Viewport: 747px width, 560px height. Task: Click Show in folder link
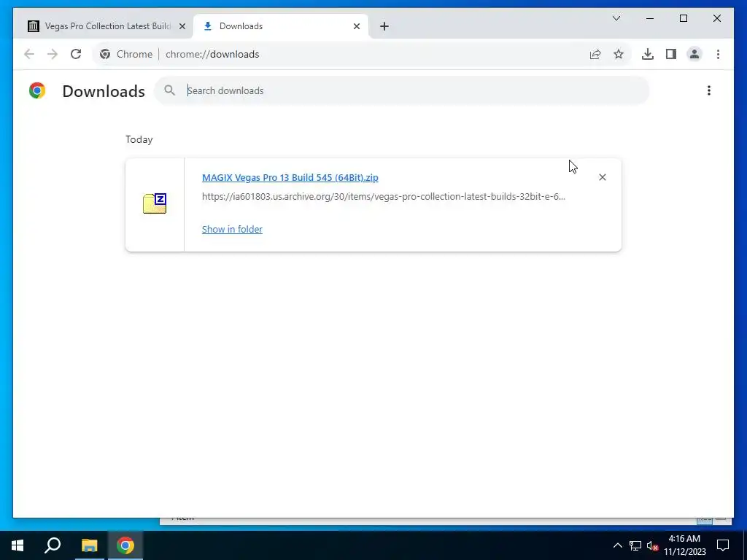tap(232, 229)
